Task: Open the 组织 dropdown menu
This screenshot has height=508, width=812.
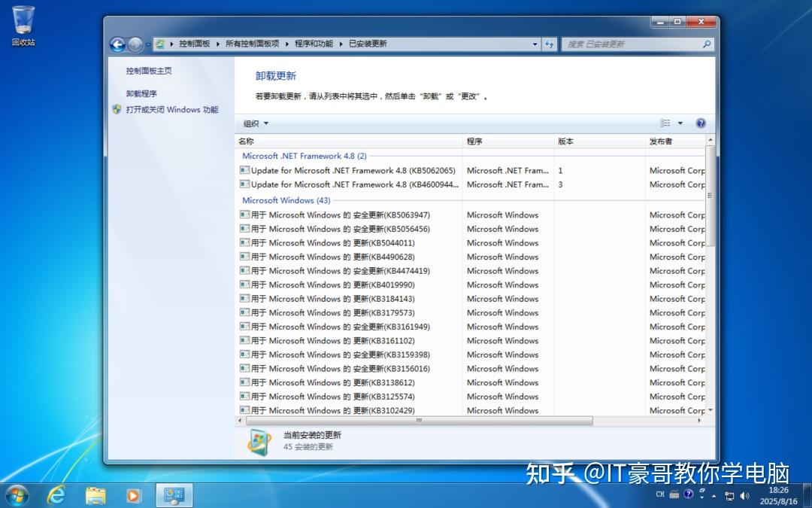Action: pyautogui.click(x=254, y=123)
